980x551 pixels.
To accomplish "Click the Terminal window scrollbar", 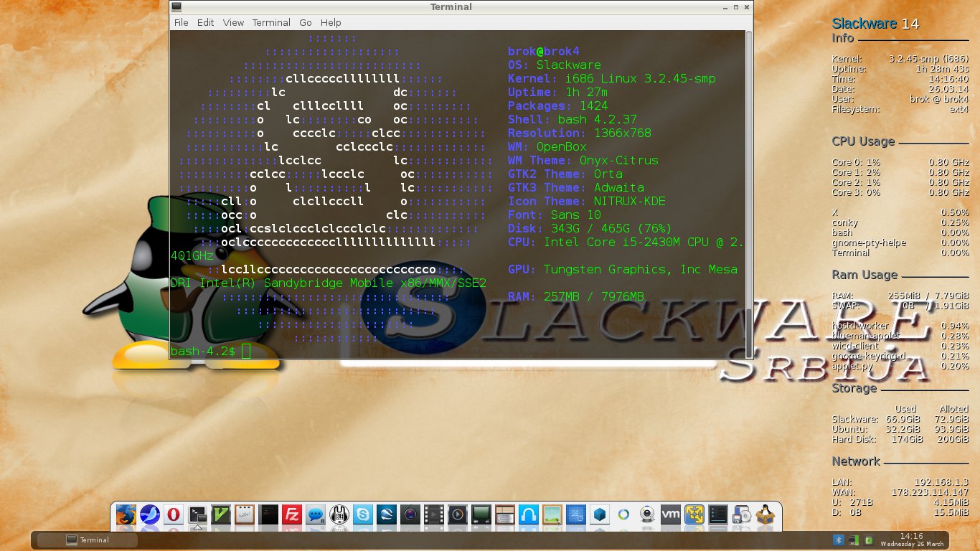I will coord(750,194).
